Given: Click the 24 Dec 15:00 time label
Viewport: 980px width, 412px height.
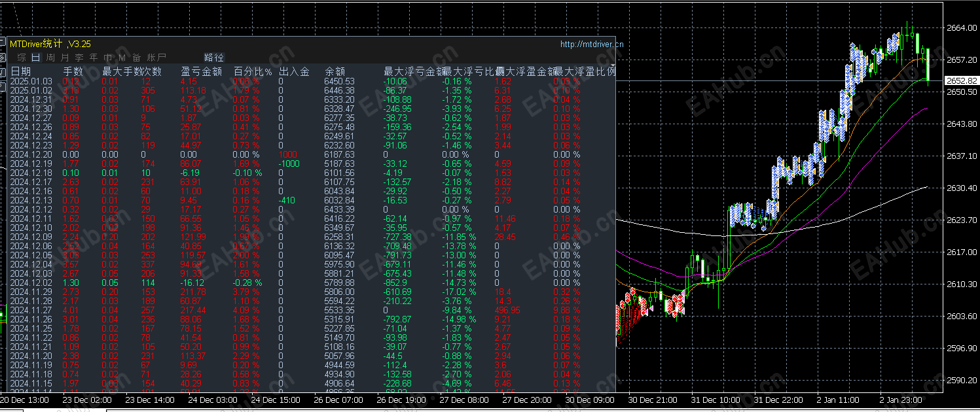Looking at the screenshot, I should click(x=276, y=399).
